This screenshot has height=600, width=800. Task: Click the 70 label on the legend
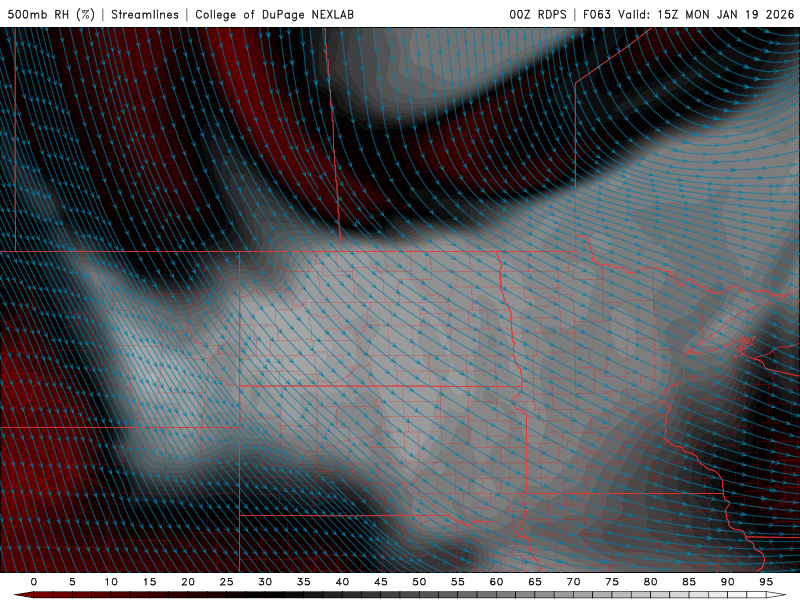(x=573, y=582)
